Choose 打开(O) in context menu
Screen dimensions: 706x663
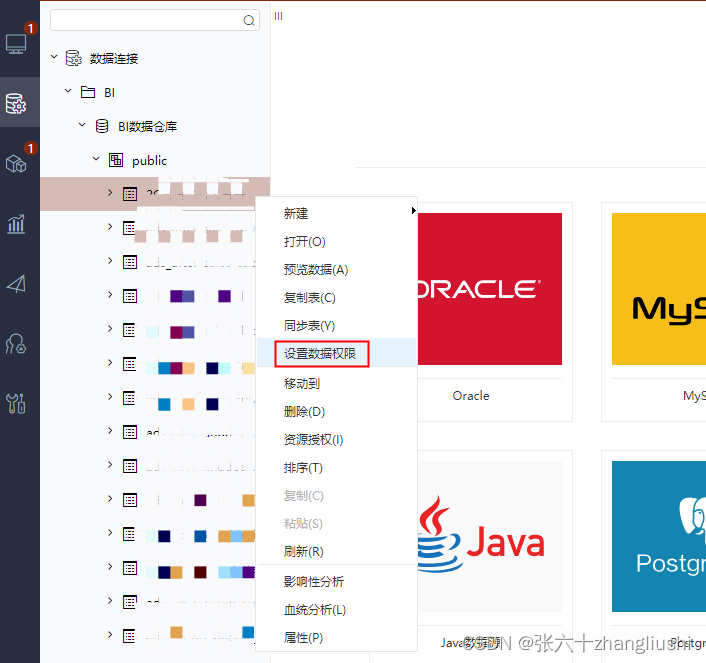pos(336,241)
